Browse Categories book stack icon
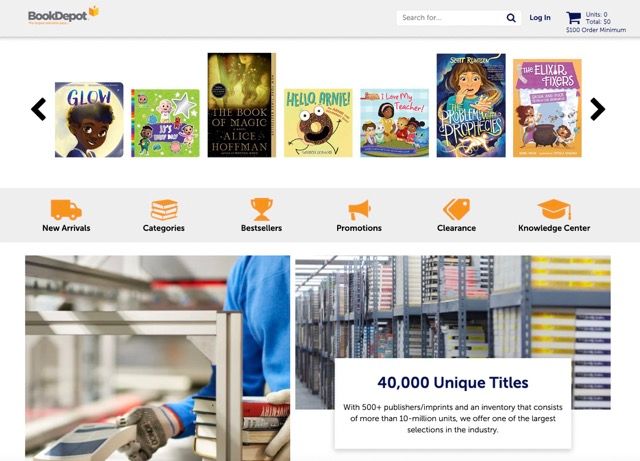The width and height of the screenshot is (640, 461). point(164,209)
